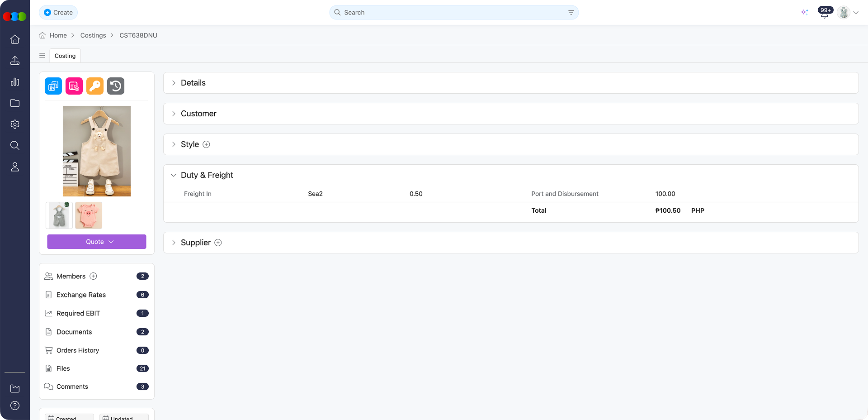Add a supplier with the plus icon

click(218, 243)
